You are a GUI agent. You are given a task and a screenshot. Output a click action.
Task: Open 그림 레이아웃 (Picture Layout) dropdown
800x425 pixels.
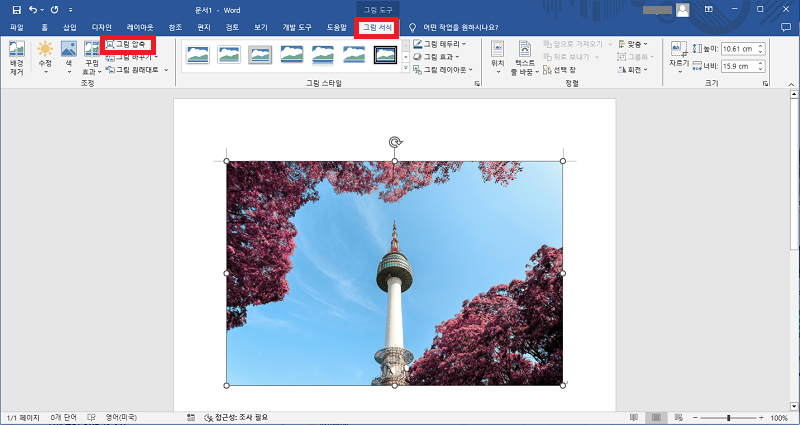point(443,69)
